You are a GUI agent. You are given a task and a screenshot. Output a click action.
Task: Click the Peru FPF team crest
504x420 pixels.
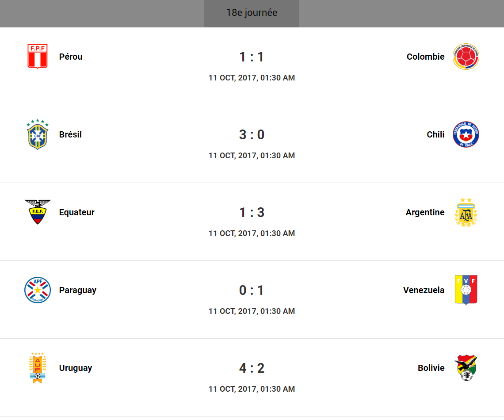click(x=38, y=57)
